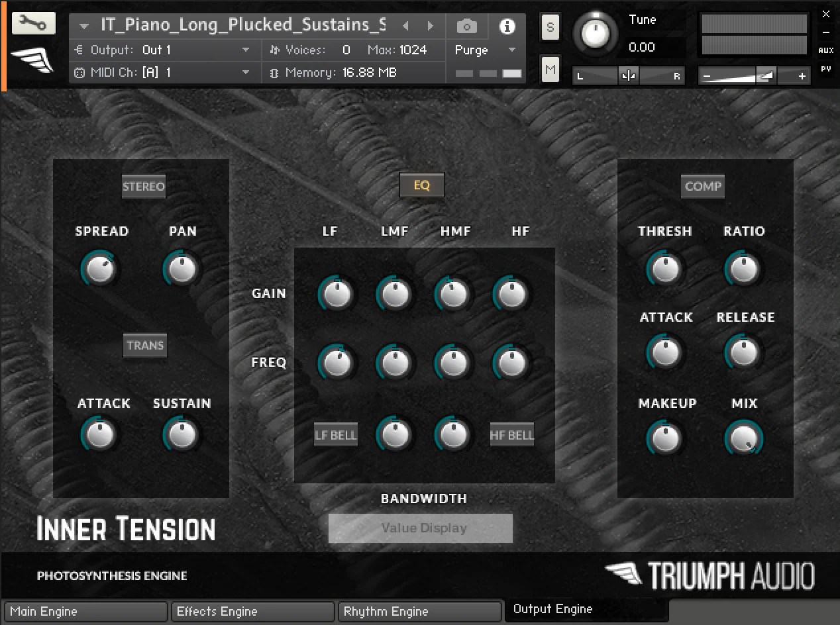Toggle the Mute M button
840x625 pixels.
click(x=551, y=69)
